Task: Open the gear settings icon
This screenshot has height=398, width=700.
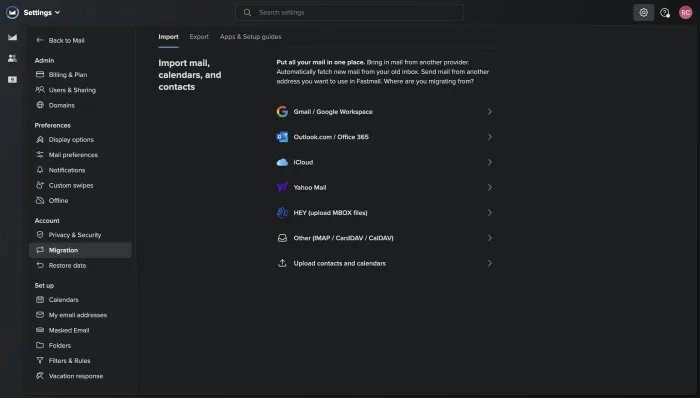Action: [643, 12]
